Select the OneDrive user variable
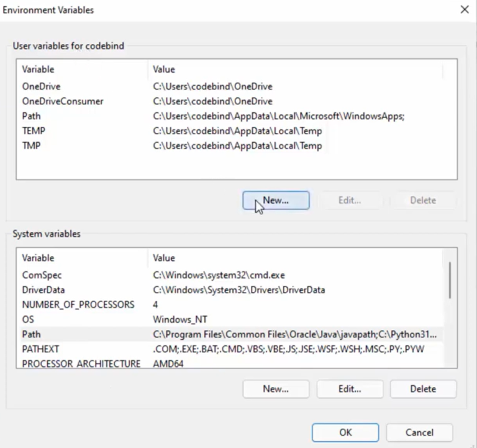The height and width of the screenshot is (448, 477). [x=42, y=86]
